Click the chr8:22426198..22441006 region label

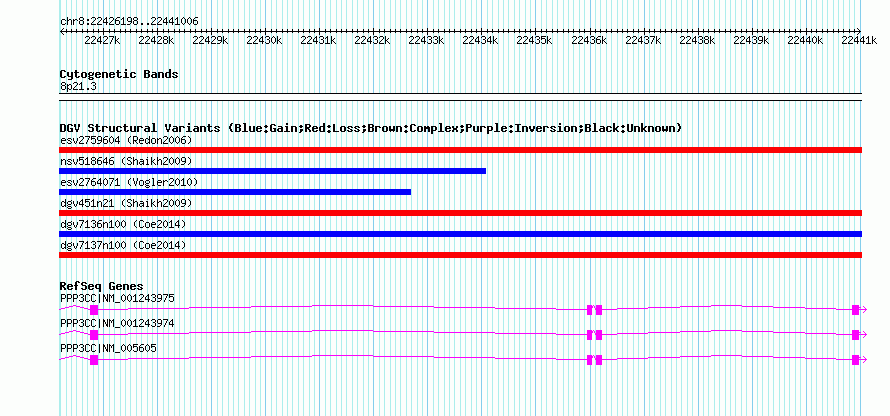(x=129, y=22)
